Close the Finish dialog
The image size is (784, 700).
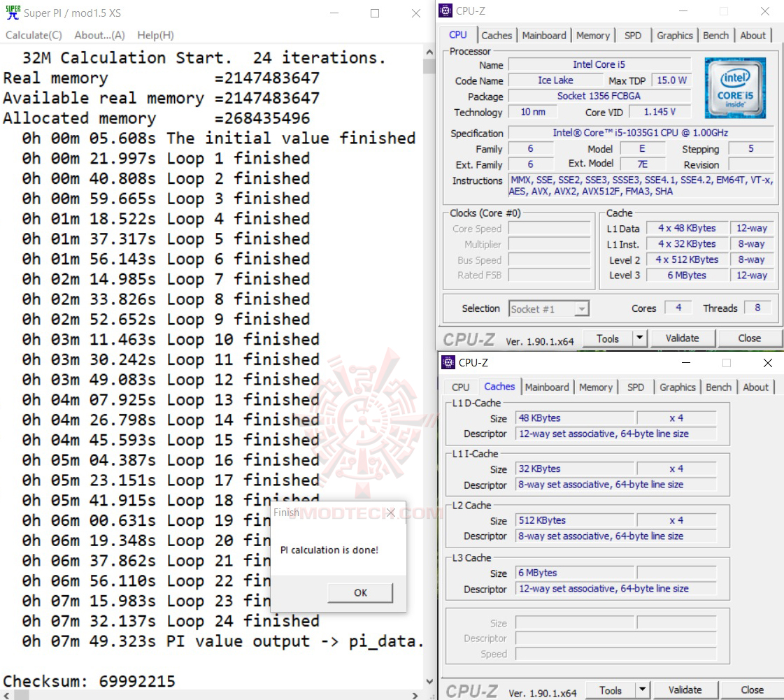[391, 513]
